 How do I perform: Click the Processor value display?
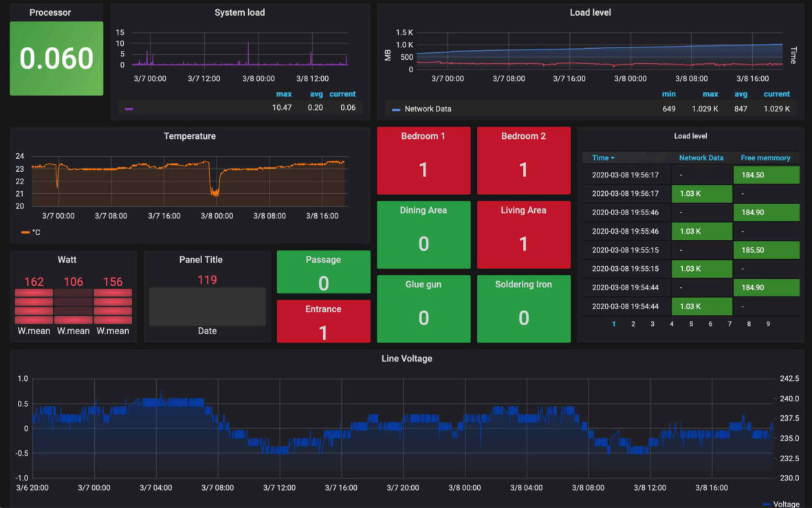tap(56, 58)
